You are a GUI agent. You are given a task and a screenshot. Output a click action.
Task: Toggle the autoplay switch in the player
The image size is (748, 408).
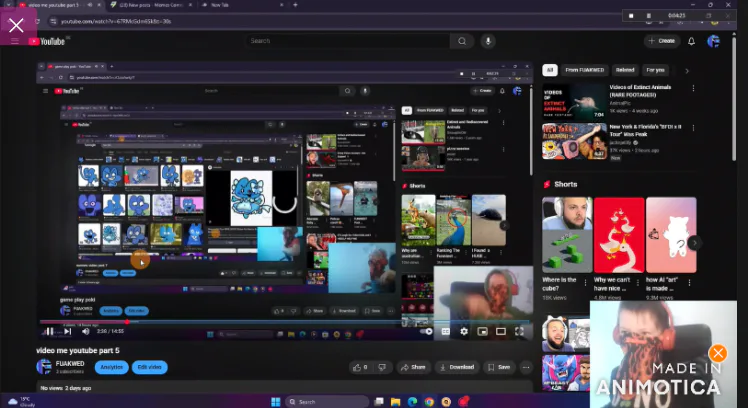click(426, 331)
